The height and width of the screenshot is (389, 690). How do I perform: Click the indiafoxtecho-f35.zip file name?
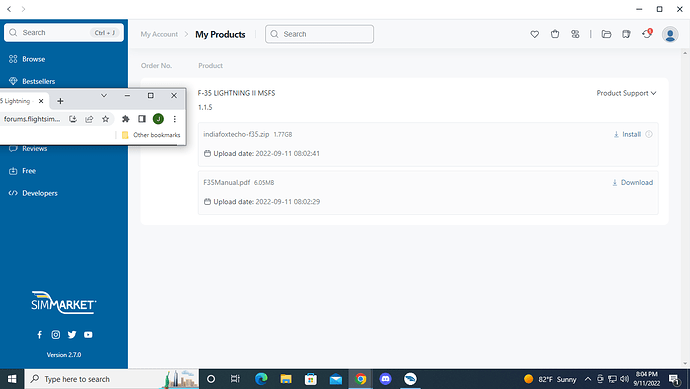click(236, 134)
